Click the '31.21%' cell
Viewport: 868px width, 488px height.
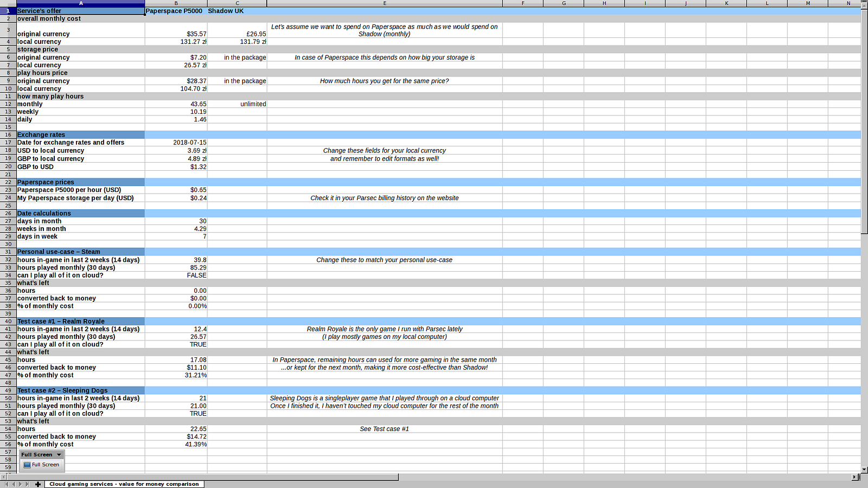176,375
